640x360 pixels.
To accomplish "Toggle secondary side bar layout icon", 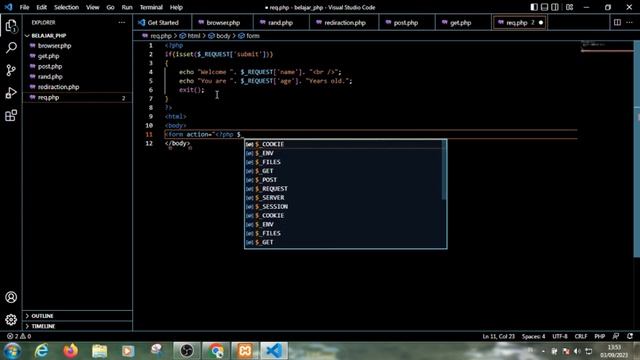I will (555, 7).
